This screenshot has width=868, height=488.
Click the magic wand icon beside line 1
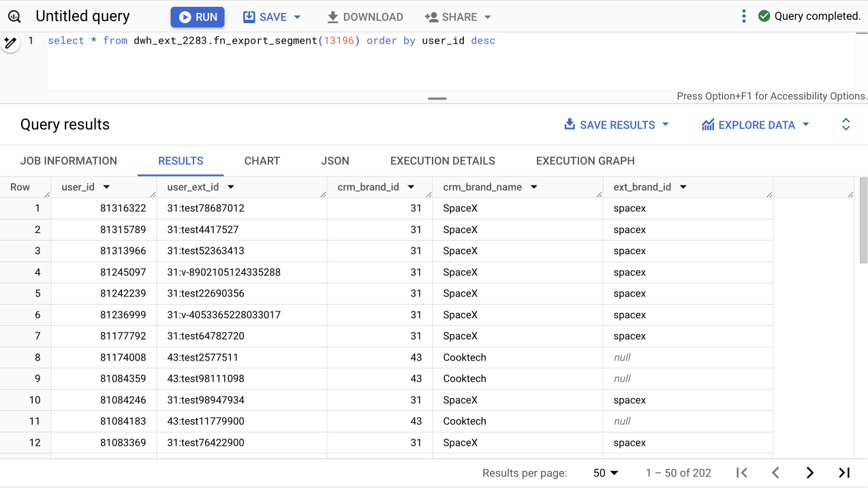coord(10,43)
